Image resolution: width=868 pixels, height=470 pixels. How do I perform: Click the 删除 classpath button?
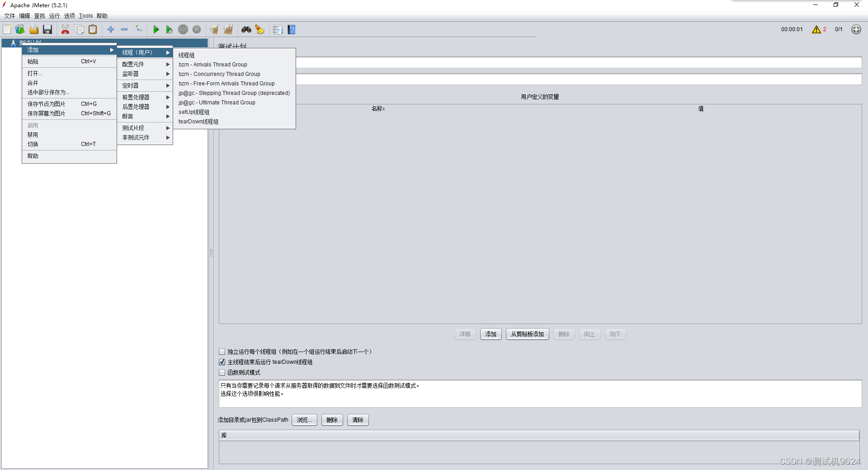pyautogui.click(x=332, y=420)
